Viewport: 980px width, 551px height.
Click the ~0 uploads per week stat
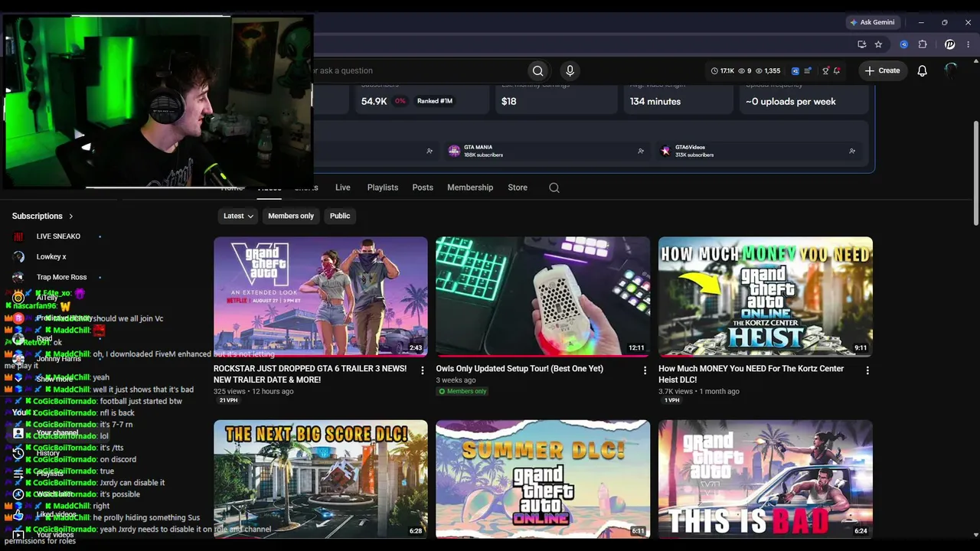pyautogui.click(x=791, y=101)
